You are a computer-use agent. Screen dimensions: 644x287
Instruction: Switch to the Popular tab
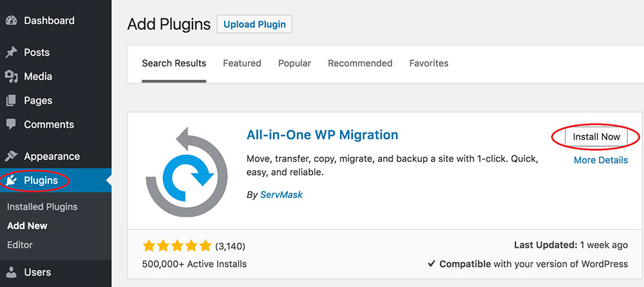point(294,63)
